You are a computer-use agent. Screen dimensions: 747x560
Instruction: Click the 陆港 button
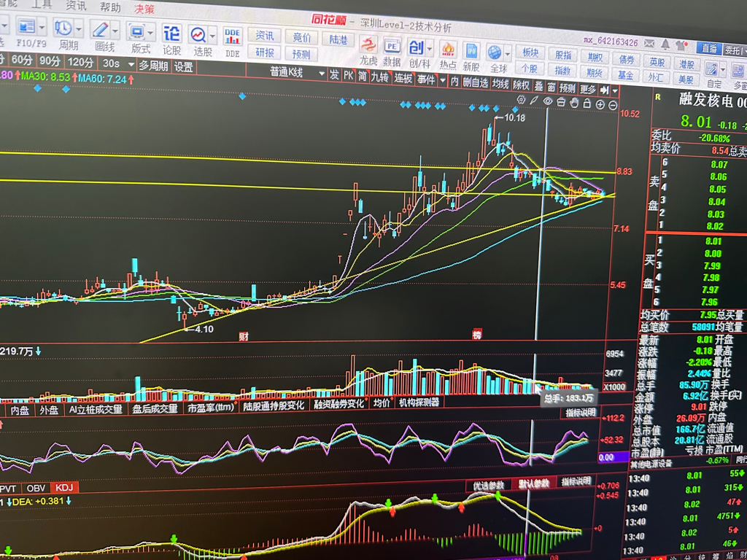(338, 39)
